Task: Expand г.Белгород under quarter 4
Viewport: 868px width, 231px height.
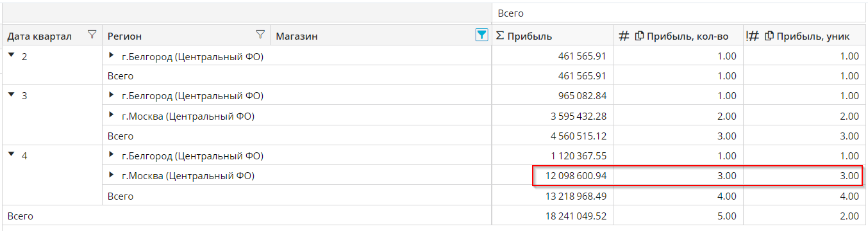Action: click(x=112, y=155)
